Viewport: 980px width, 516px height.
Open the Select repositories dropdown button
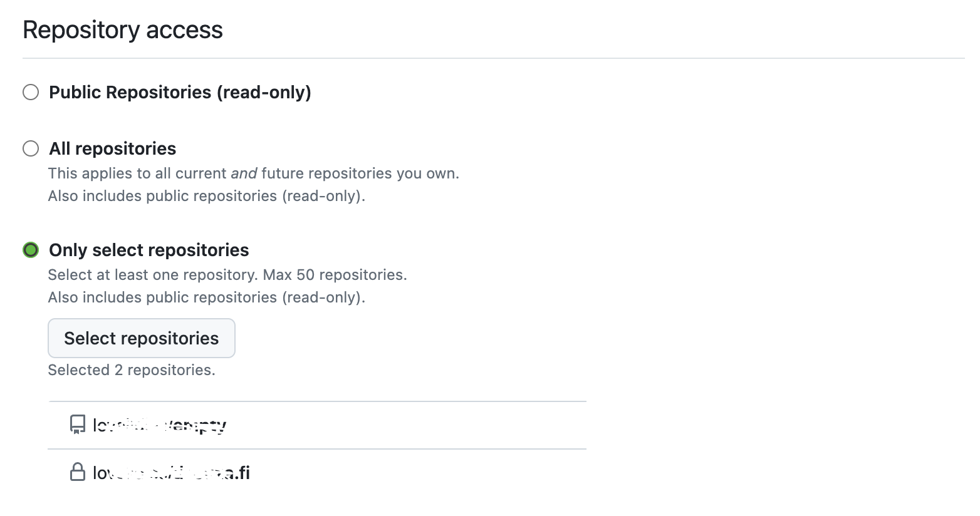pos(142,338)
